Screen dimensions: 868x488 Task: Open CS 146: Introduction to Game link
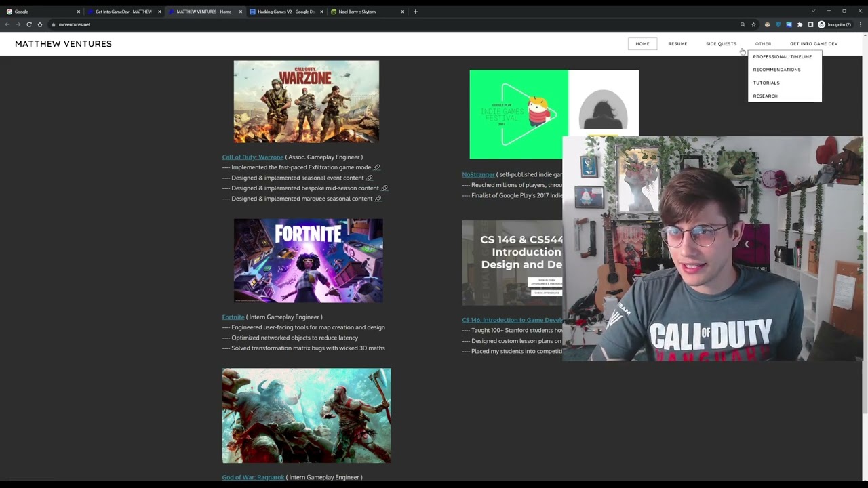coord(512,320)
